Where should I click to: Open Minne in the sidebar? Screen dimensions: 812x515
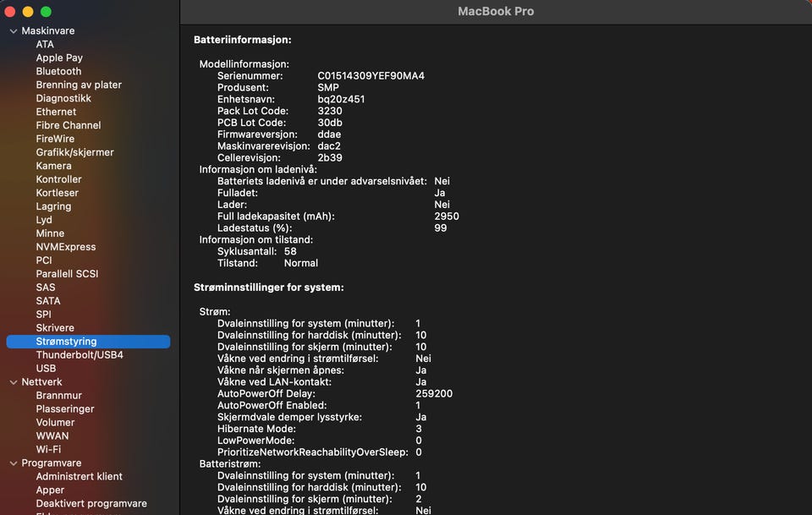click(50, 233)
